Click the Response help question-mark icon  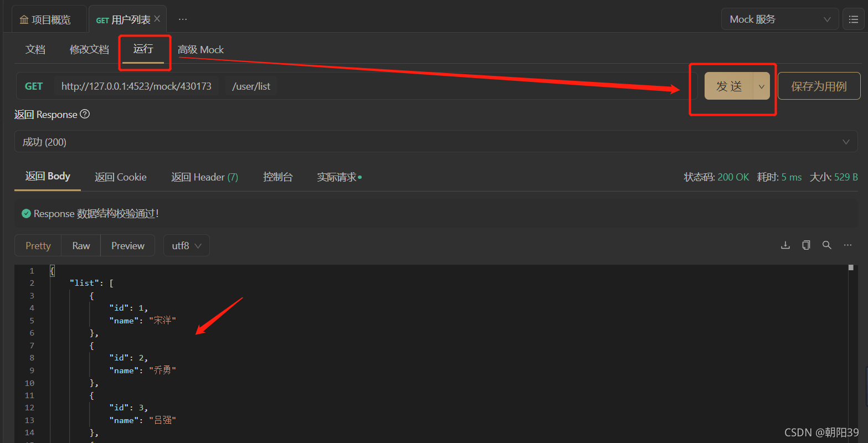pos(85,115)
